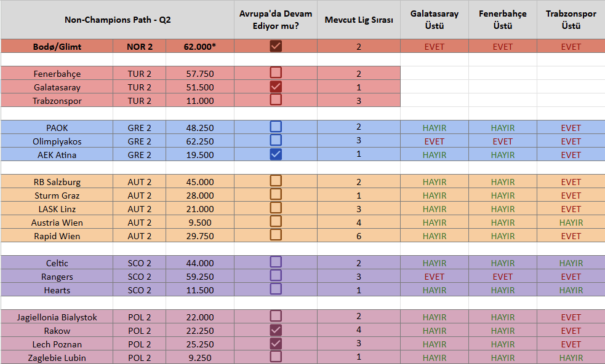Tick the Zaglebie Lubin checkbox

coord(276,357)
